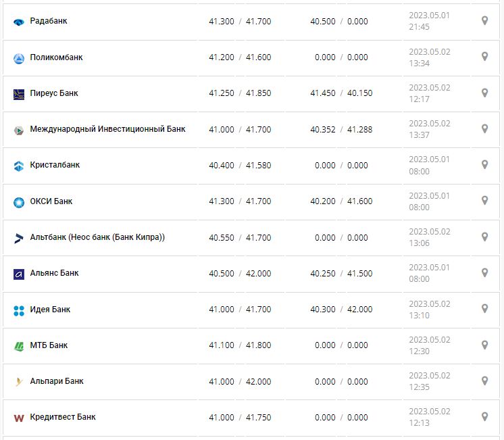The image size is (504, 440).
Task: Click the Кредитвест Банк logo icon
Action: tap(19, 418)
